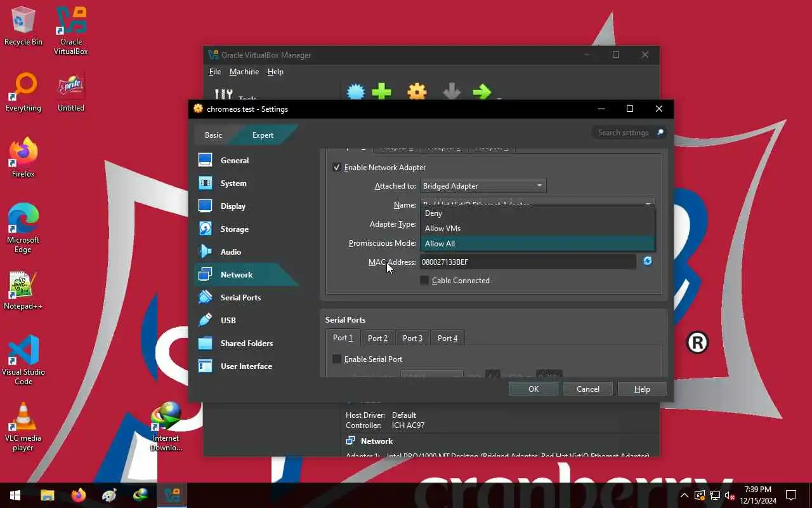
Task: Open the notification center icon
Action: 791,495
